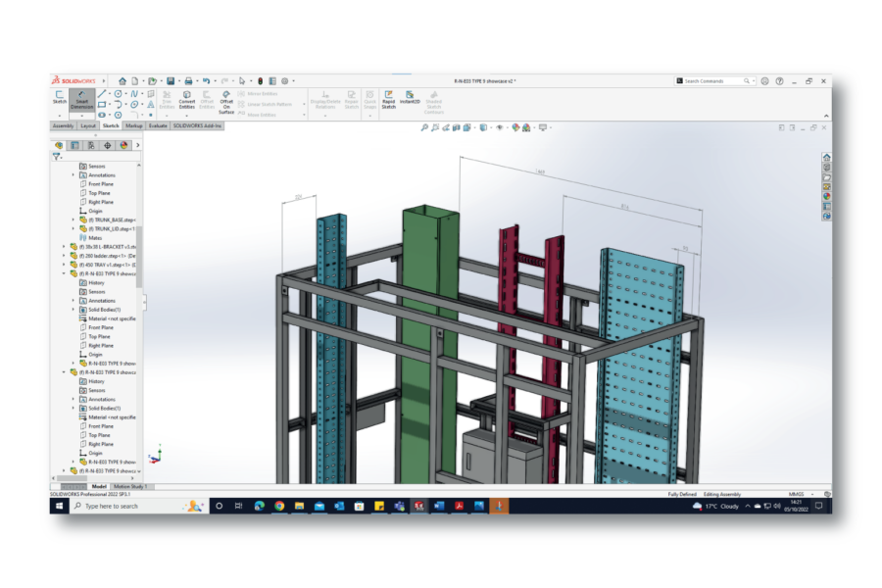Open the Windows Start menu
Screen dimensions: 882x588
click(x=59, y=506)
